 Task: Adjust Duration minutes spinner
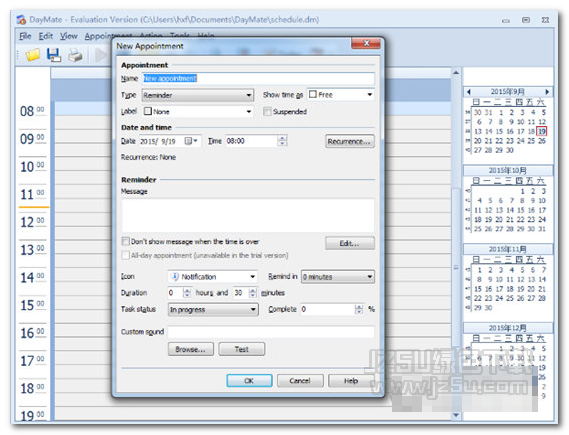253,293
